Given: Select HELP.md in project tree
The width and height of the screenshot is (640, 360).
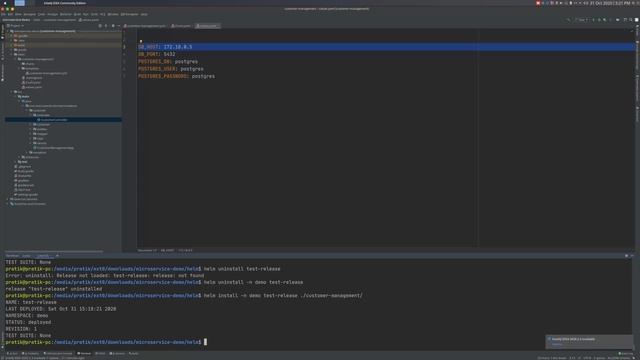Looking at the screenshot, I should pos(22,190).
